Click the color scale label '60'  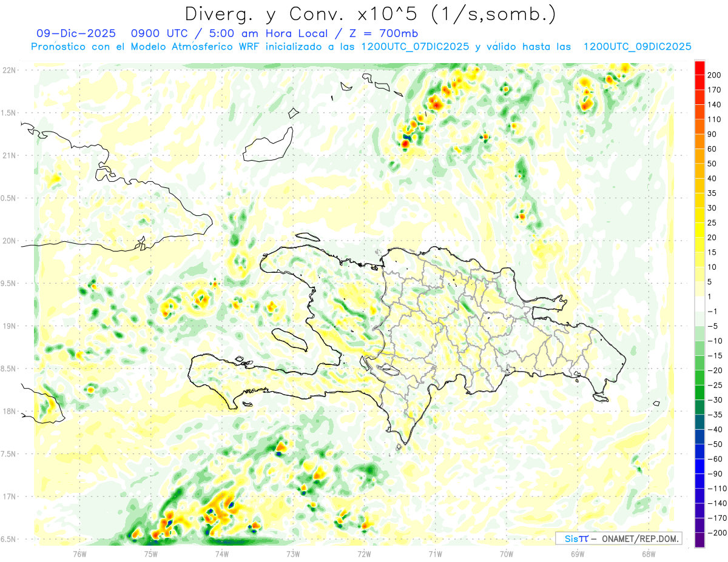pyautogui.click(x=713, y=149)
